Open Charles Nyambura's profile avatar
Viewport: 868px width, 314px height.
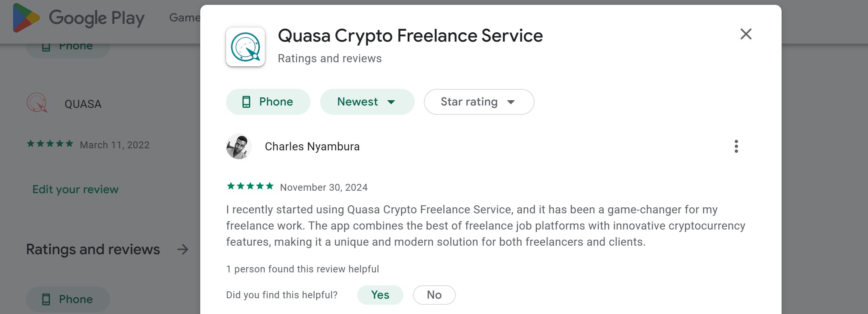pyautogui.click(x=238, y=146)
